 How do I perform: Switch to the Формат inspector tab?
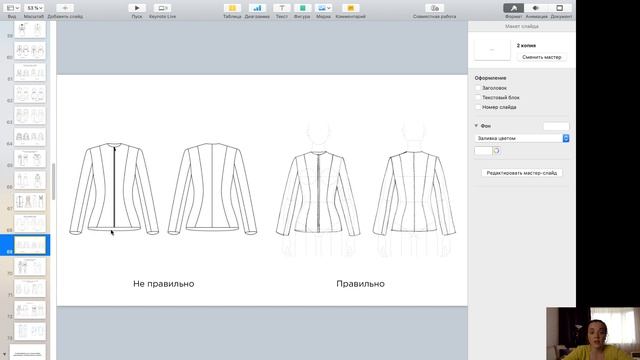(513, 8)
